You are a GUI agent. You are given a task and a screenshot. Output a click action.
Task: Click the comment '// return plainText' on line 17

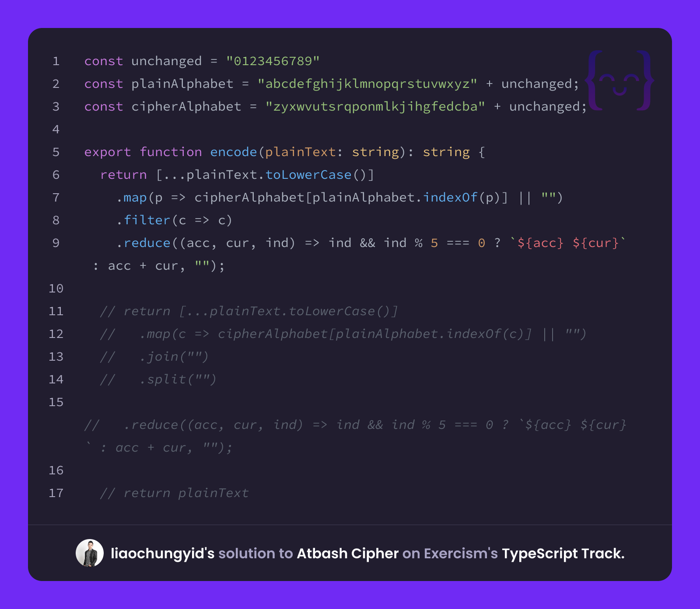(174, 493)
